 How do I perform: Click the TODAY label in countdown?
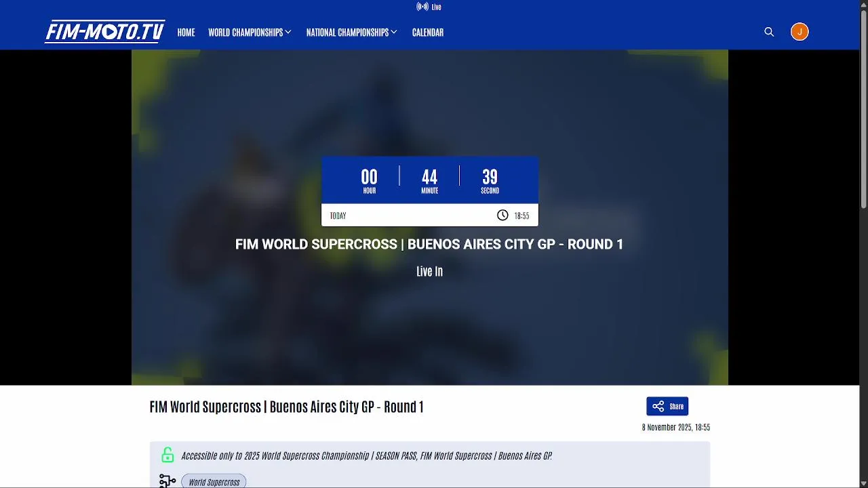pos(338,216)
